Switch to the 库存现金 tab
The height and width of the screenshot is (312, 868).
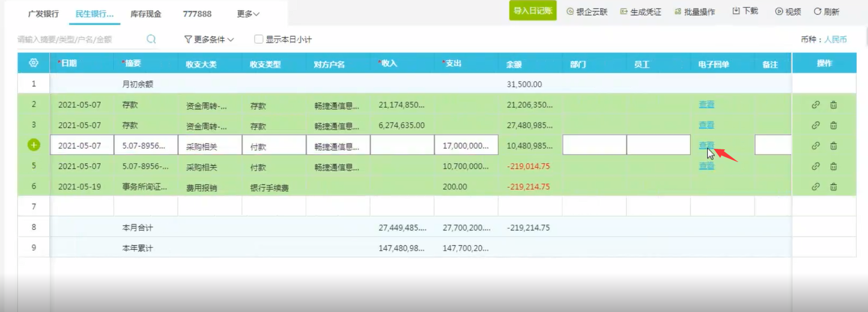point(146,13)
